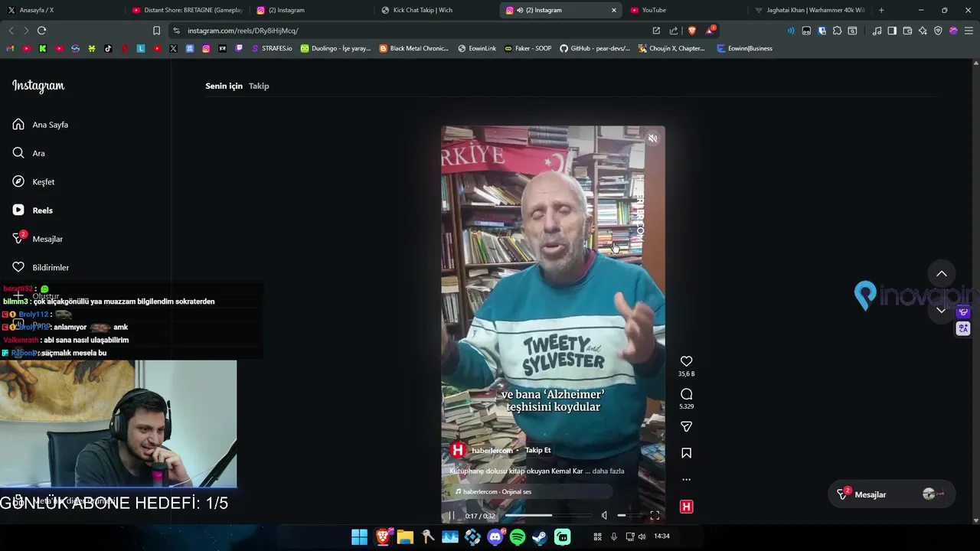980x551 pixels.
Task: Click the Instagram logo
Action: 38,86
